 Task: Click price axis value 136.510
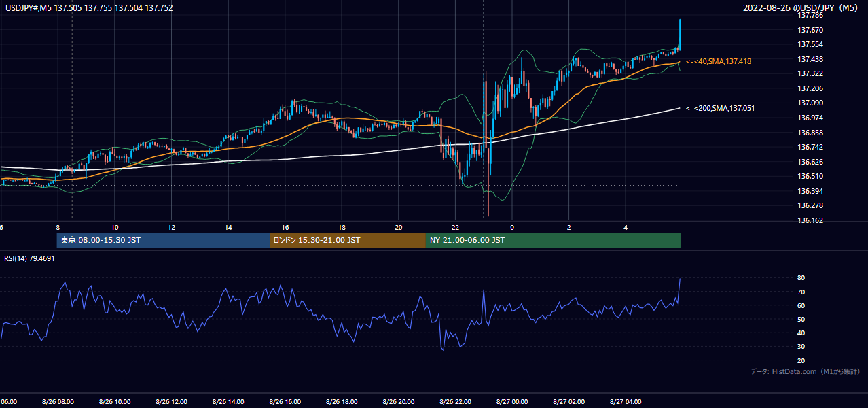[810, 176]
